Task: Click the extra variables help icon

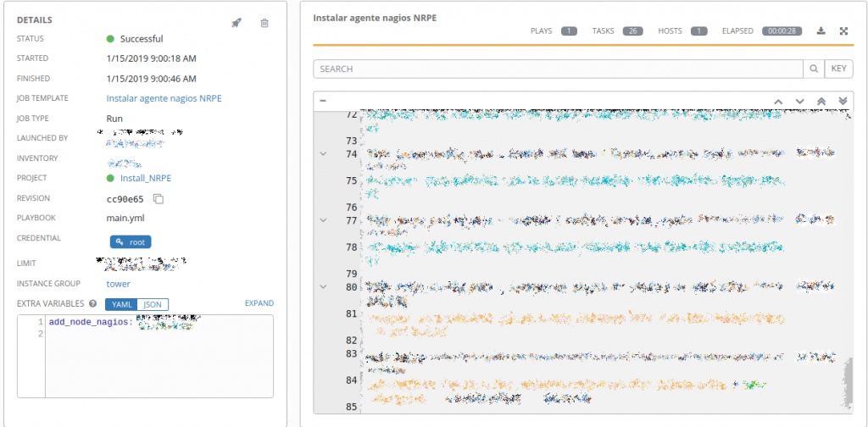Action: click(92, 303)
